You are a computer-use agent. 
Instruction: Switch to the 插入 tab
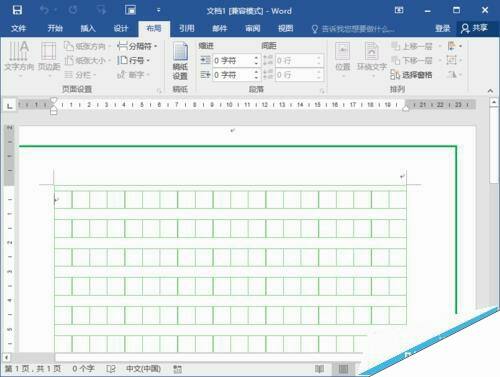point(88,28)
